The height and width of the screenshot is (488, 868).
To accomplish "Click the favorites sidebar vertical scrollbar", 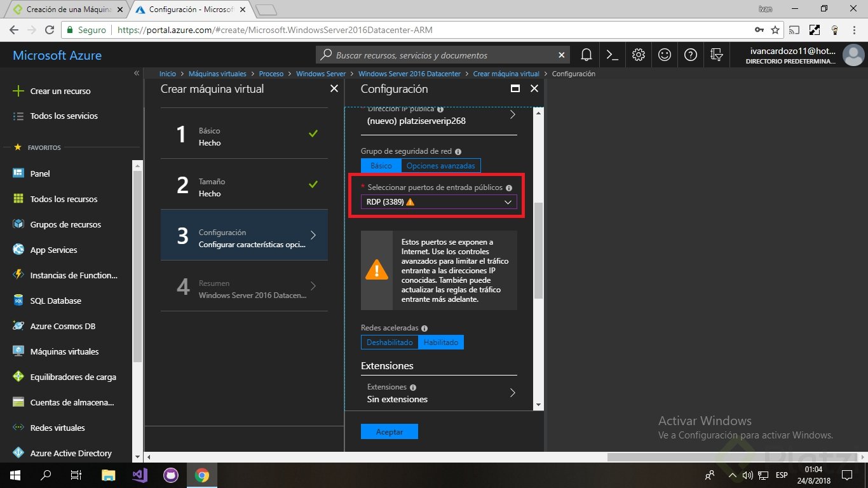I will pyautogui.click(x=137, y=267).
